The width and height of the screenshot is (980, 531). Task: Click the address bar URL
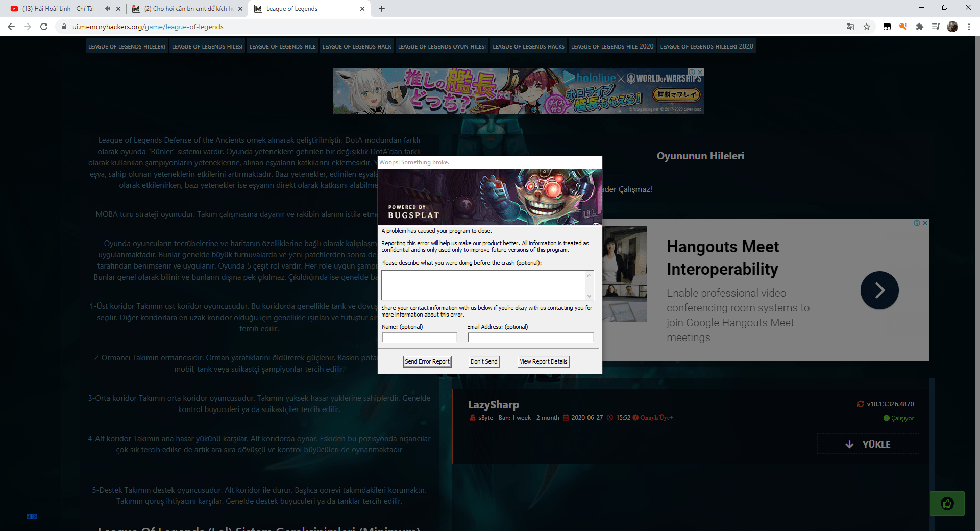pos(148,27)
